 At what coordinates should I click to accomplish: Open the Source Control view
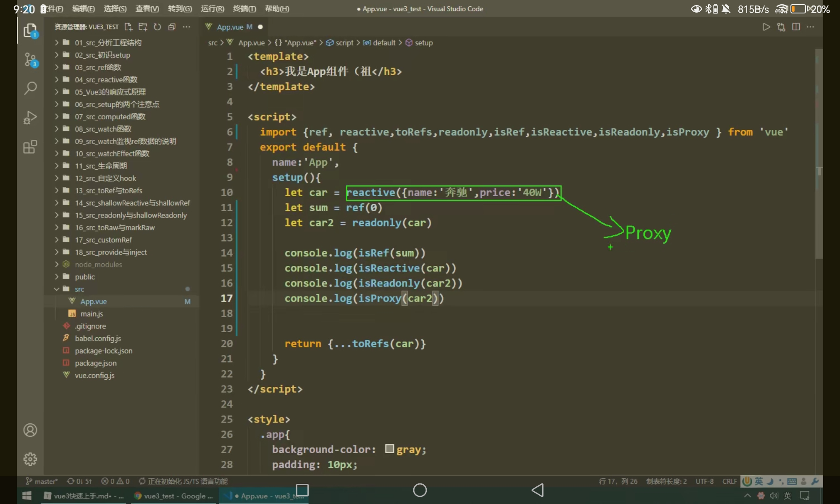coord(30,60)
